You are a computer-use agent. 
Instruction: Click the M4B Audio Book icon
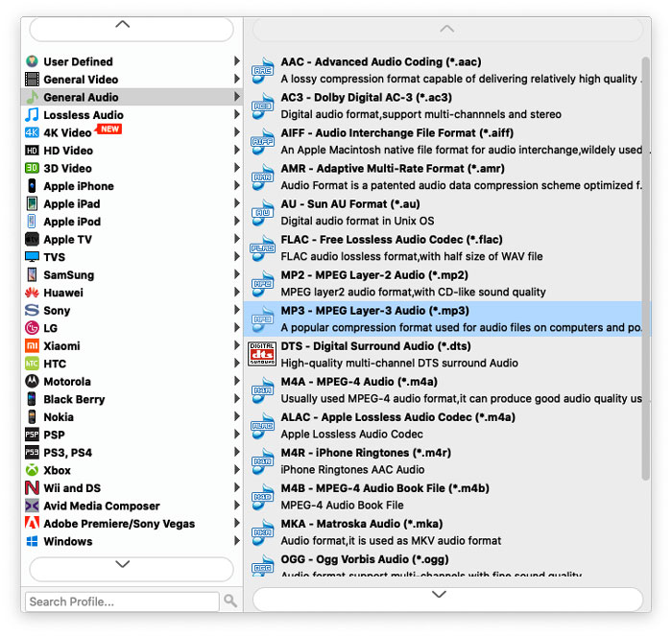pos(262,497)
